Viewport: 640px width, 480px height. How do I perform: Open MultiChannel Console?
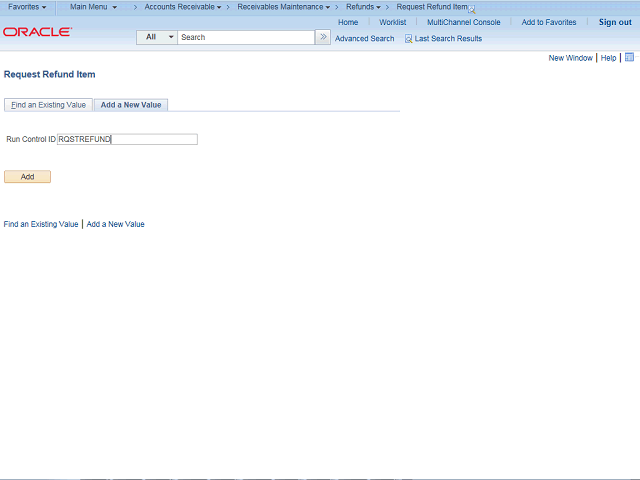pyautogui.click(x=464, y=22)
